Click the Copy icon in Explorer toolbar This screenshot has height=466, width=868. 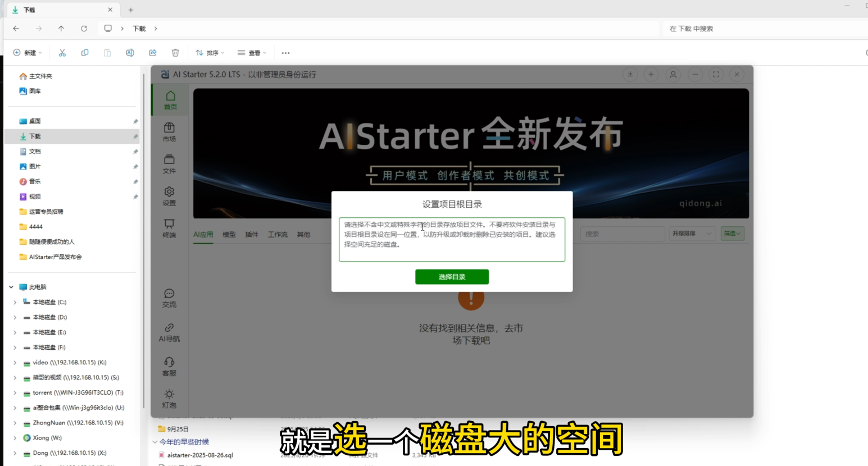[85, 53]
